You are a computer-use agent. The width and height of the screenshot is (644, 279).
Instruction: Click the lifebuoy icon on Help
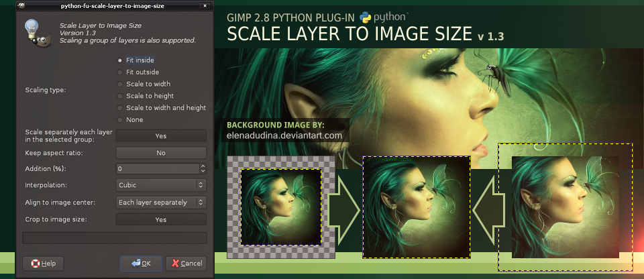pos(36,264)
